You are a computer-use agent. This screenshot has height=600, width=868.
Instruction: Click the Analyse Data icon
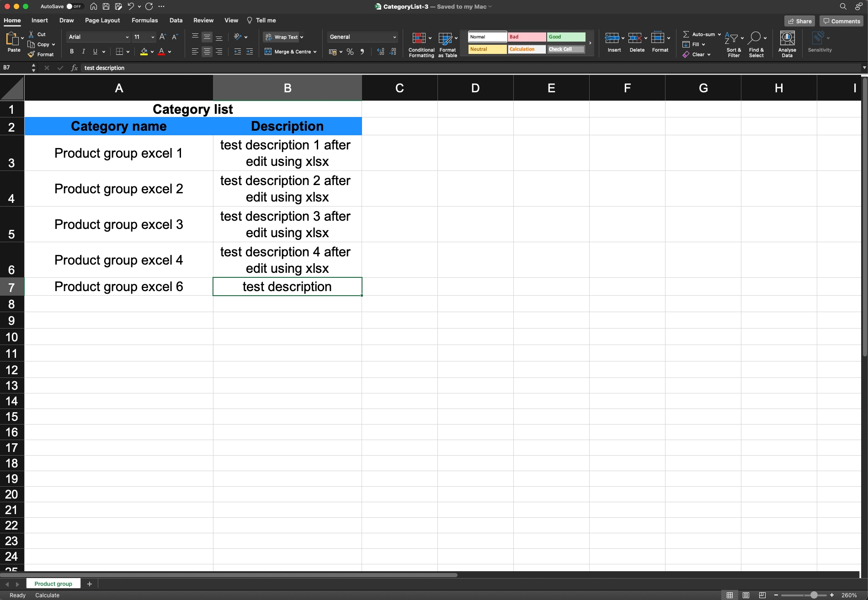(787, 38)
